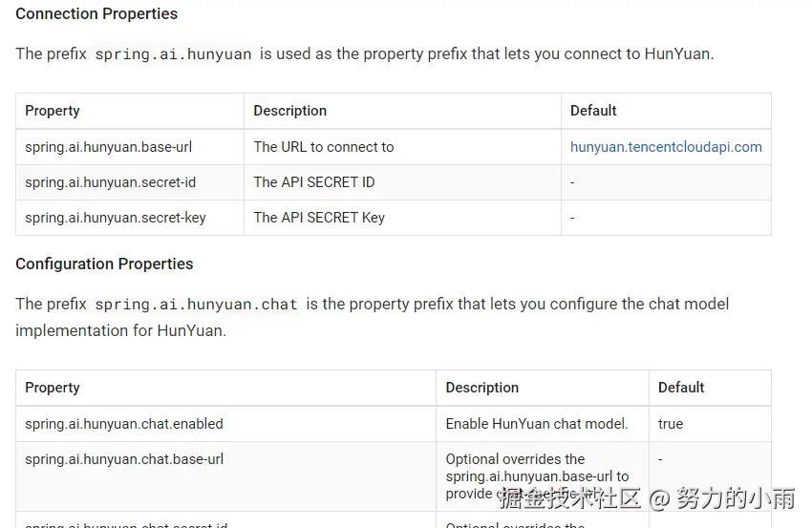
Task: Click the spring.ai.hunyuan.chat.base-url property cell
Action: point(124,459)
